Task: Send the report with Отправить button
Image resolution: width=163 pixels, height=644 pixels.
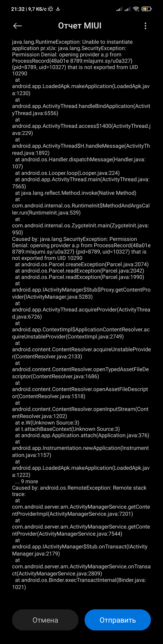Action: pos(118,620)
